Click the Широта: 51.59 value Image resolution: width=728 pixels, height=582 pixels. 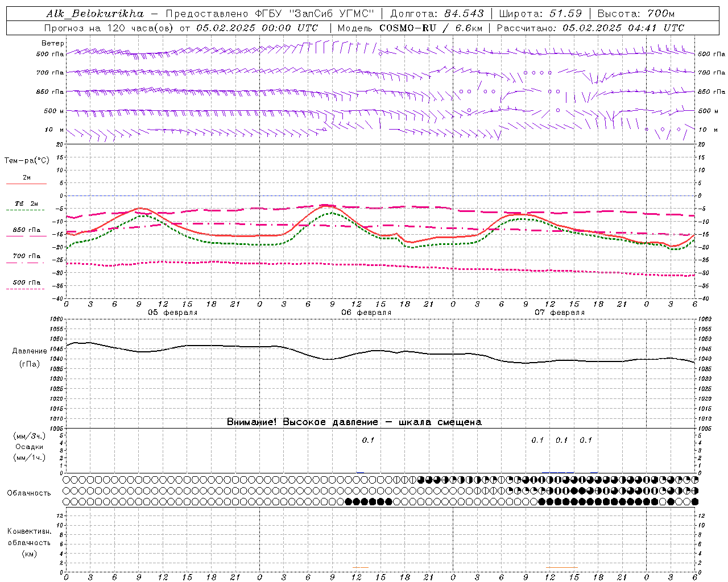click(540, 14)
